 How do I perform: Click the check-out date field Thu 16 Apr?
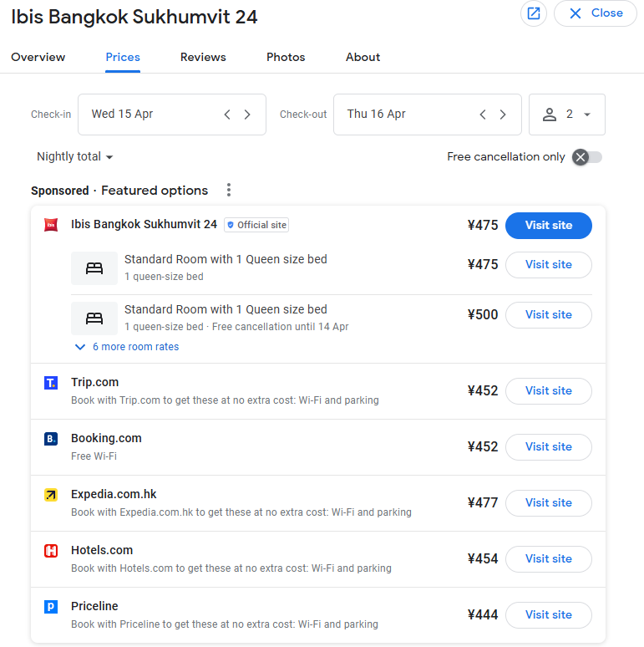pyautogui.click(x=428, y=115)
